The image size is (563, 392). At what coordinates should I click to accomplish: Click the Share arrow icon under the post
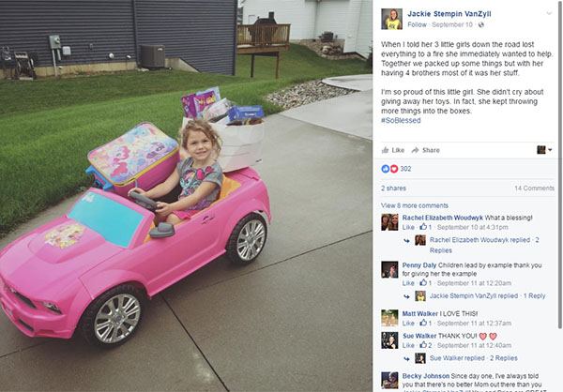tap(415, 150)
